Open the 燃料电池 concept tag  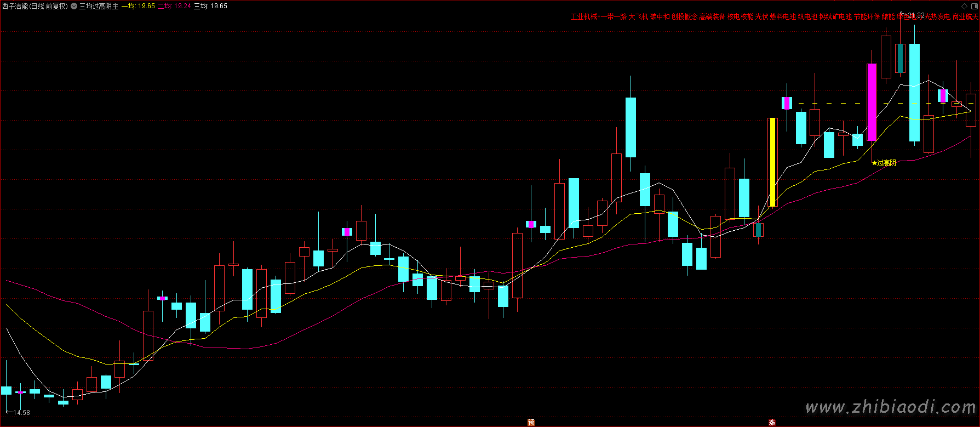(783, 17)
